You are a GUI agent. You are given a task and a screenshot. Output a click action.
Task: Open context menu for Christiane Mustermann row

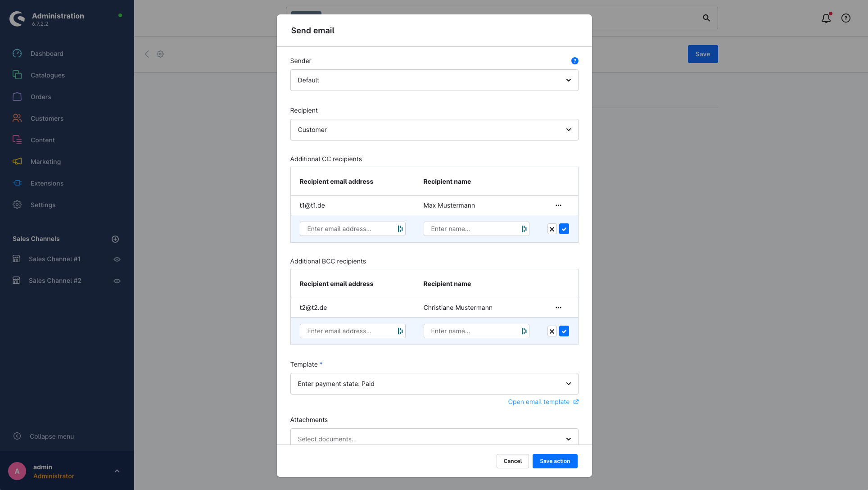[558, 308]
